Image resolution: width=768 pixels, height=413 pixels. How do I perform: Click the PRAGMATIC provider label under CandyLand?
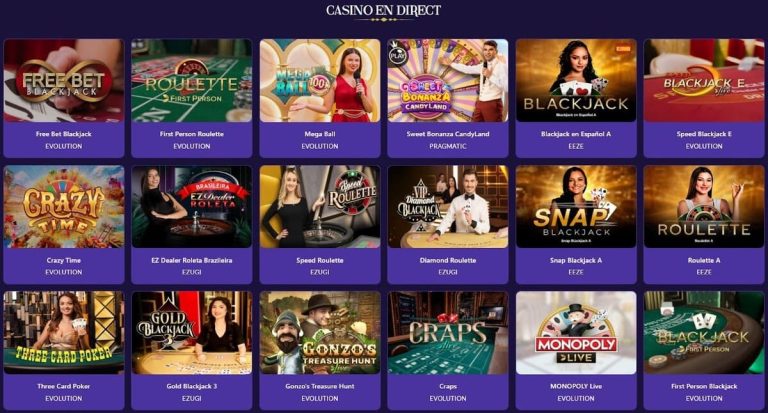(448, 146)
